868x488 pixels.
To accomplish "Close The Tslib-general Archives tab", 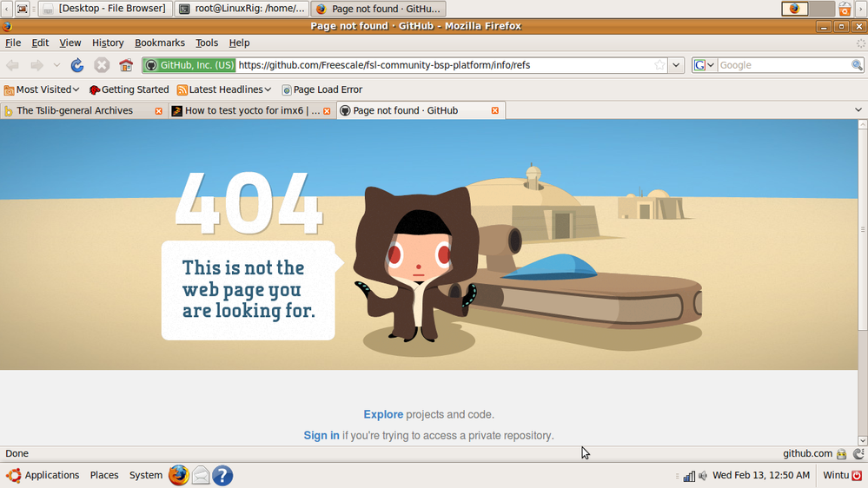I will coord(159,111).
